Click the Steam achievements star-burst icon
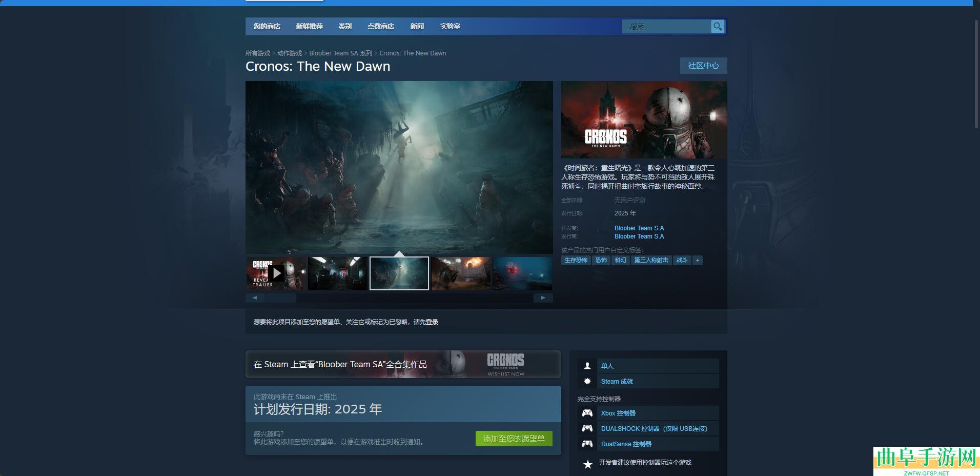 click(x=587, y=381)
